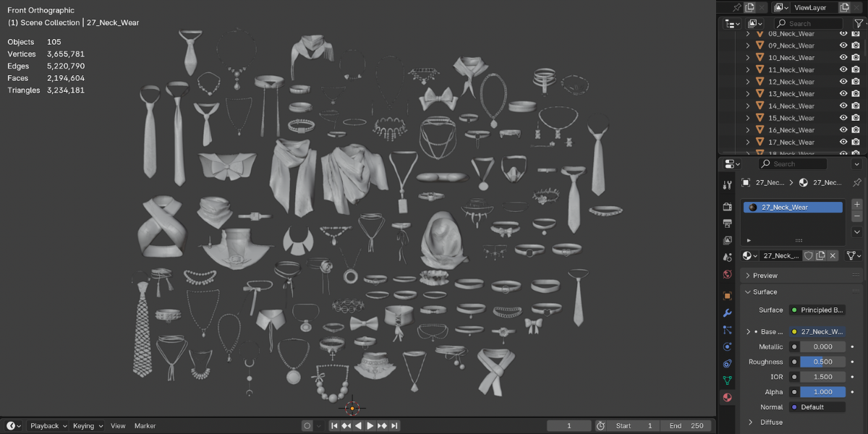Open the Surface shader dropdown
Screen dimensions: 868x434
click(817, 310)
